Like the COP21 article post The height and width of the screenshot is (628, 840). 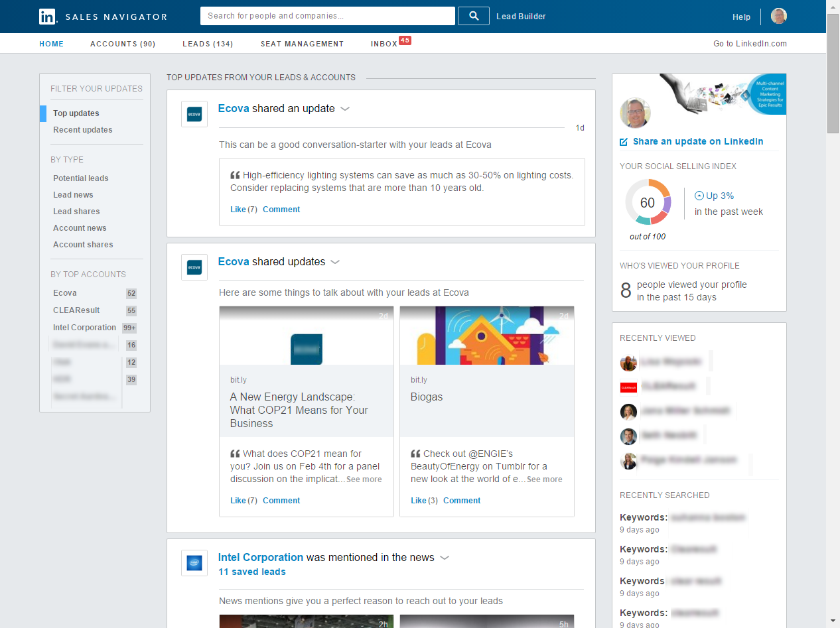238,501
